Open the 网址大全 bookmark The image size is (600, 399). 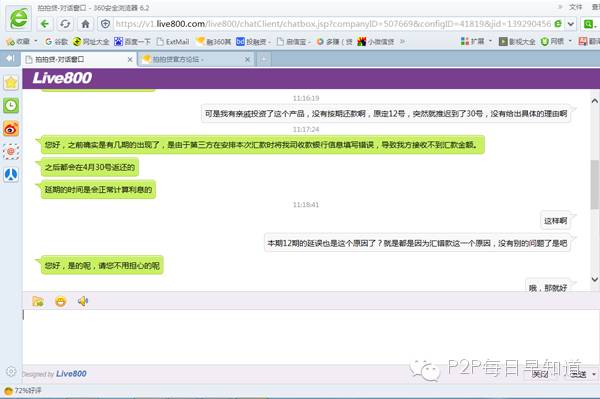pos(91,41)
